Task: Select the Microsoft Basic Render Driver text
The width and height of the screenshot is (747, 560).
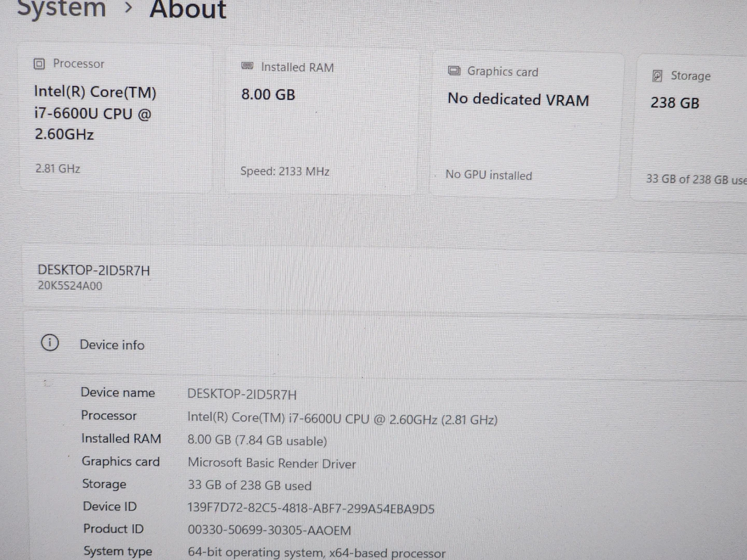Action: (x=272, y=463)
